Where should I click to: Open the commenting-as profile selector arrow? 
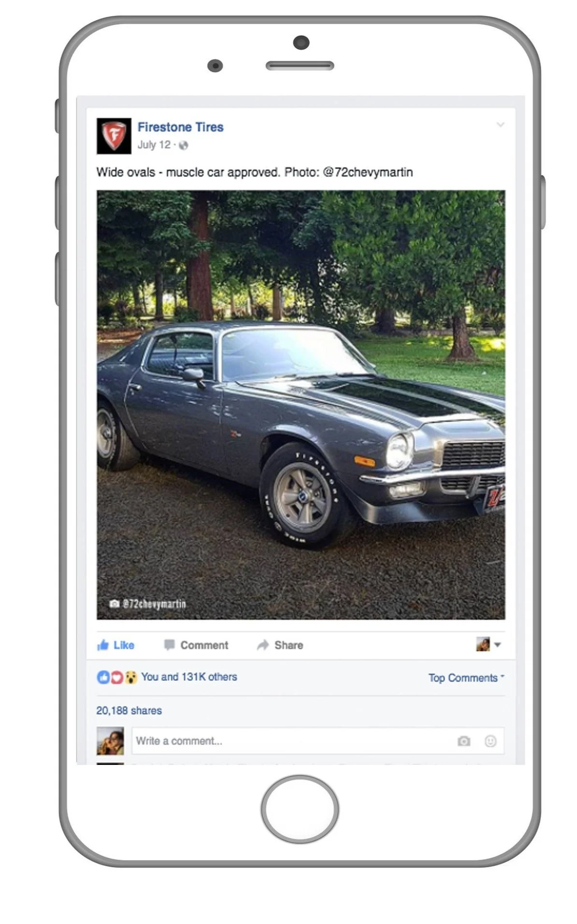(x=498, y=645)
